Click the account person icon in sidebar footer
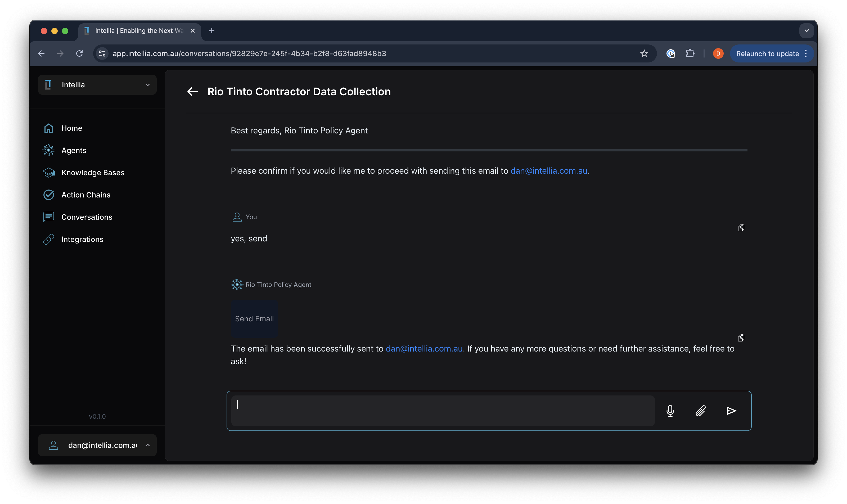847x504 pixels. [x=53, y=445]
